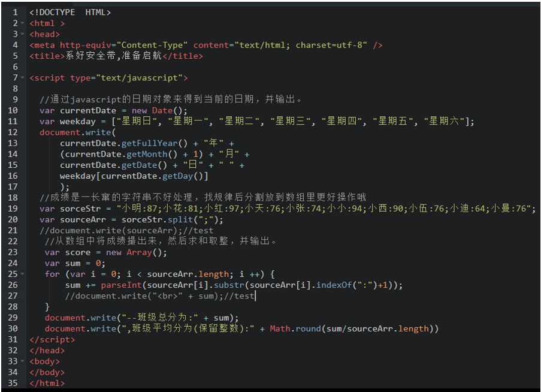Collapse the html tag fold arrow on line 2
The height and width of the screenshot is (392, 541).
click(22, 23)
